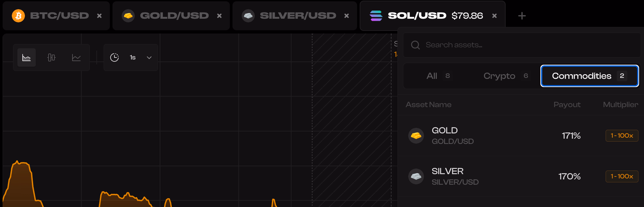Click the Bitcoin icon in BTC/USD tab

tap(18, 16)
